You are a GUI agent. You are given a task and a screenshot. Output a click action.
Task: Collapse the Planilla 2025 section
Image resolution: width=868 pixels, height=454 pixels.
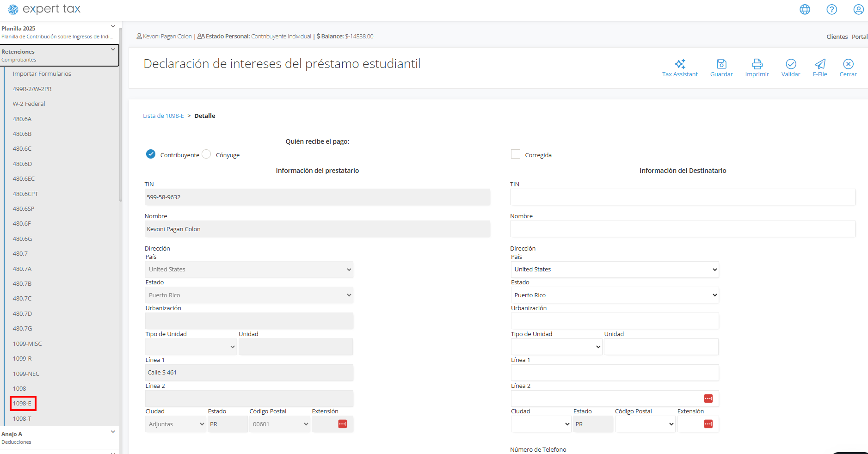[113, 26]
